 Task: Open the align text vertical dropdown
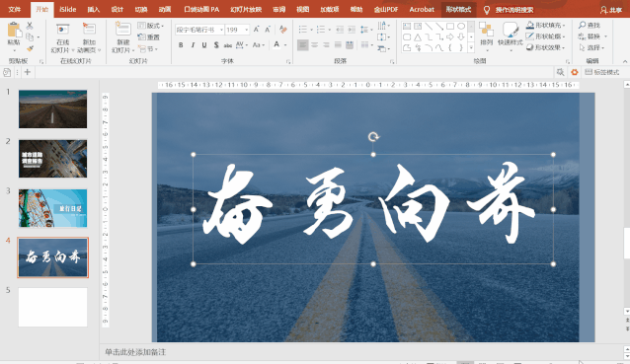pyautogui.click(x=383, y=36)
